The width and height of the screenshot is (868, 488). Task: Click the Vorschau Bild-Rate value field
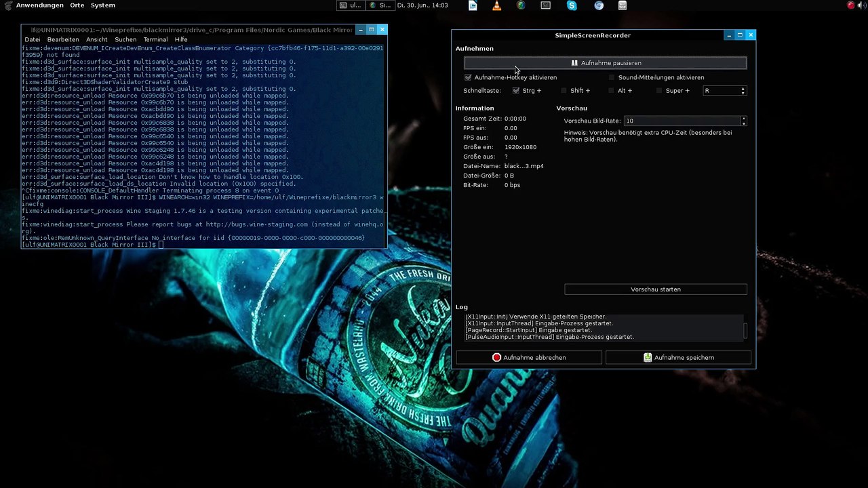pyautogui.click(x=682, y=121)
